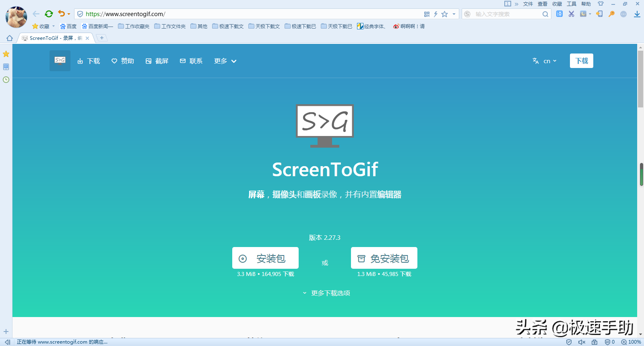Open the 收藏 menu
The height and width of the screenshot is (346, 644).
click(x=557, y=4)
